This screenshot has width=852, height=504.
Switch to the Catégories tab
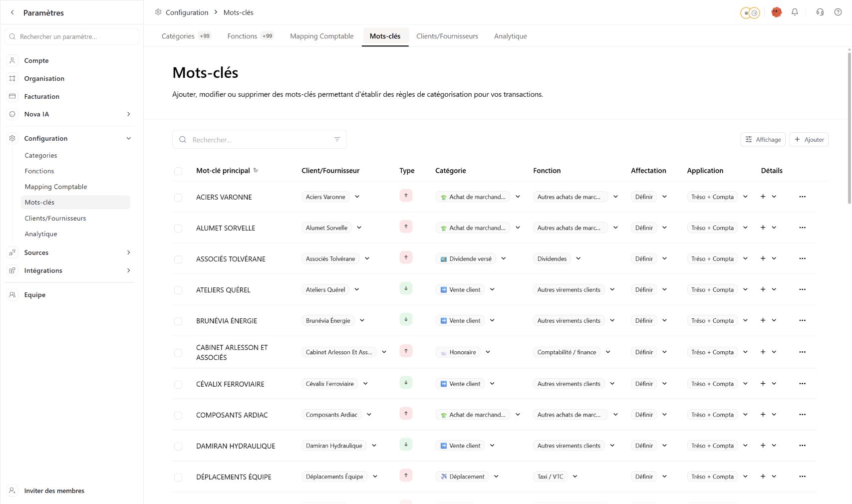pos(186,36)
